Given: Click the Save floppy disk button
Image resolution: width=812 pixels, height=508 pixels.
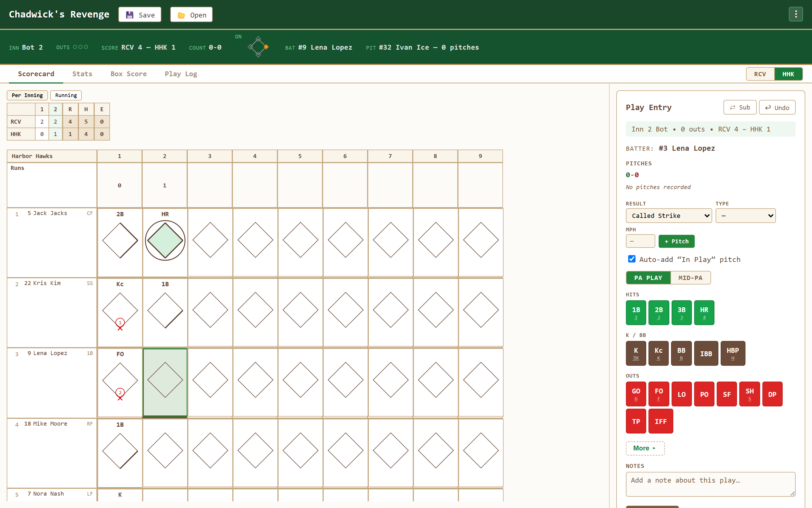Looking at the screenshot, I should 140,14.
